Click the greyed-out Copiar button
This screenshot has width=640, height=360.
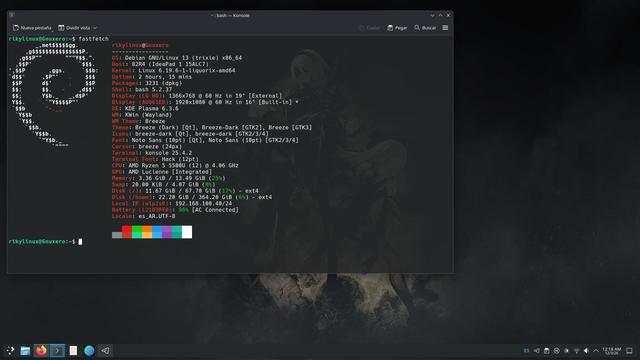pos(369,28)
